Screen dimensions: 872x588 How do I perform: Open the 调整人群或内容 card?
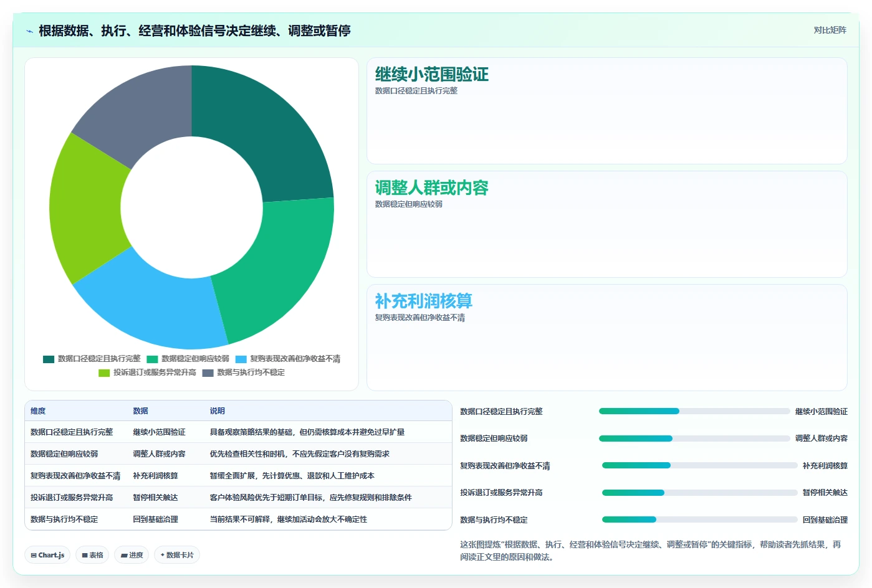point(606,224)
